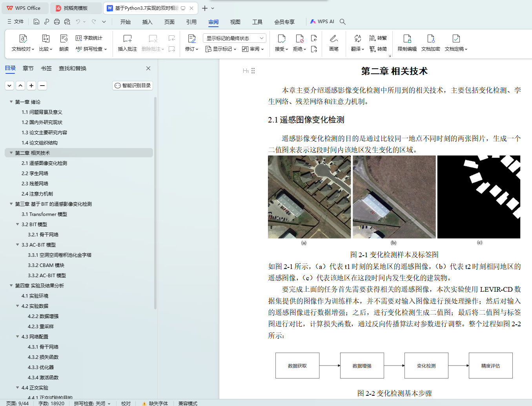The width and height of the screenshot is (532, 406).
Task: Switch to 书签 tab in navigation pane
Action: [x=46, y=68]
